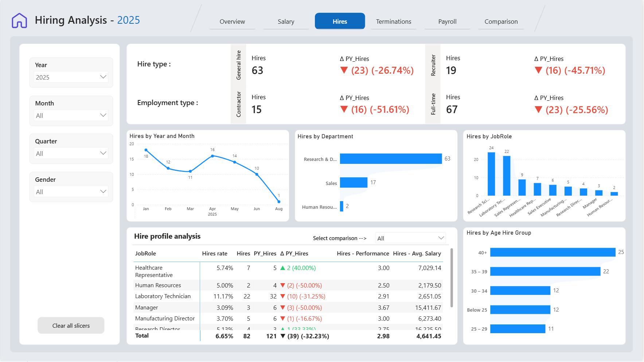Switch to the Payroll tab
Screen dimensions: 644x362
[x=447, y=22]
